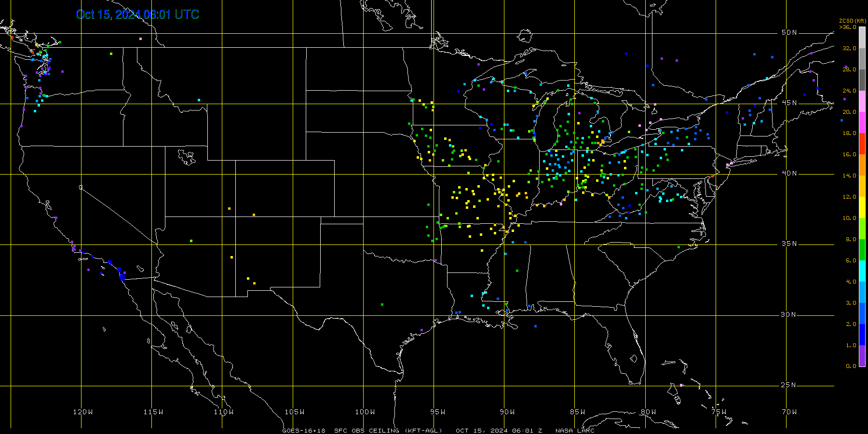Image resolution: width=868 pixels, height=434 pixels.
Task: Click the '32.0' legend label
Action: coord(850,48)
